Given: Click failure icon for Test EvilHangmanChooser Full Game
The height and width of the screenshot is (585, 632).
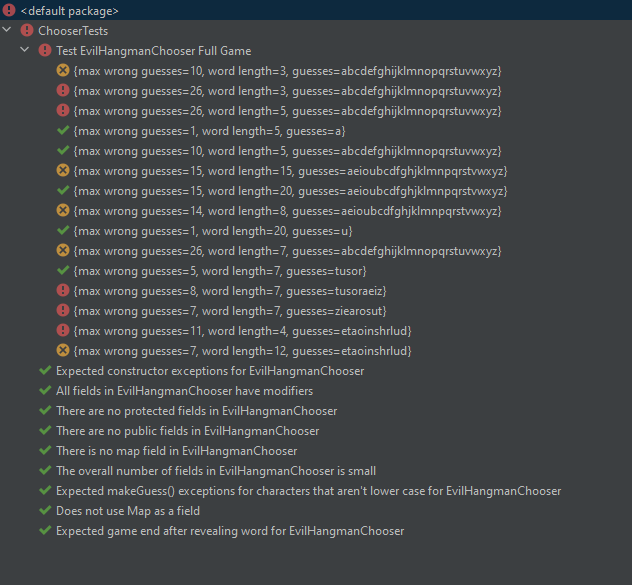Looking at the screenshot, I should 45,50.
